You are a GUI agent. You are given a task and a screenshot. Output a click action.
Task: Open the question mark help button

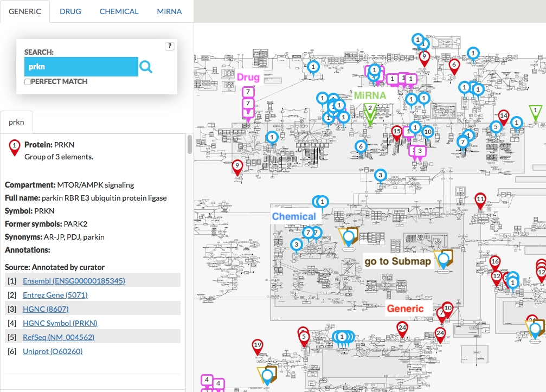pyautogui.click(x=170, y=46)
